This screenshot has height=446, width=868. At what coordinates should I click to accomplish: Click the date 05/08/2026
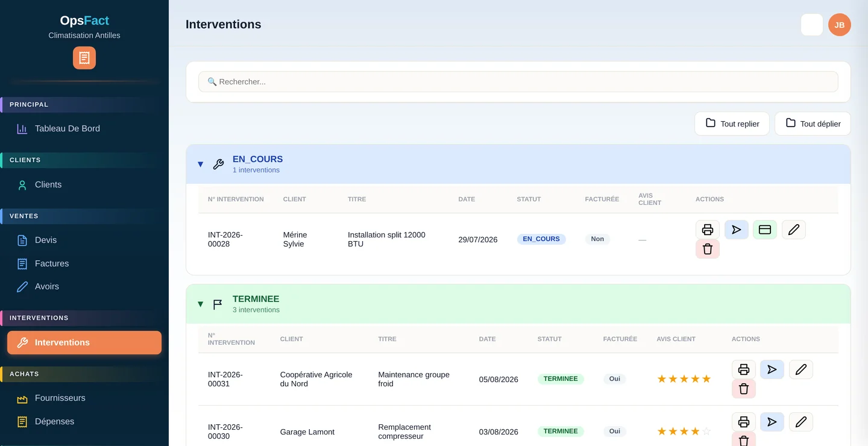pos(498,380)
